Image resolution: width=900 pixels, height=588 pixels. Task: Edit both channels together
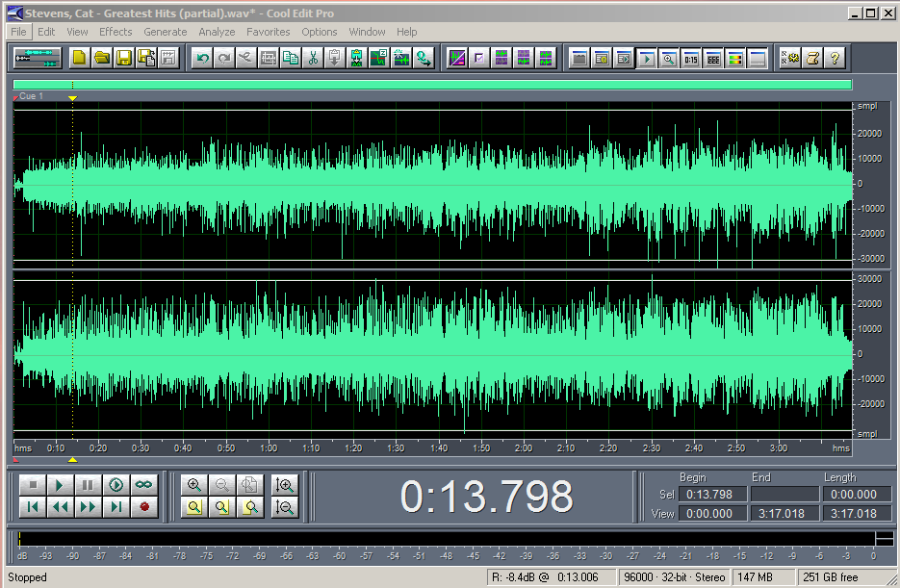pos(545,58)
